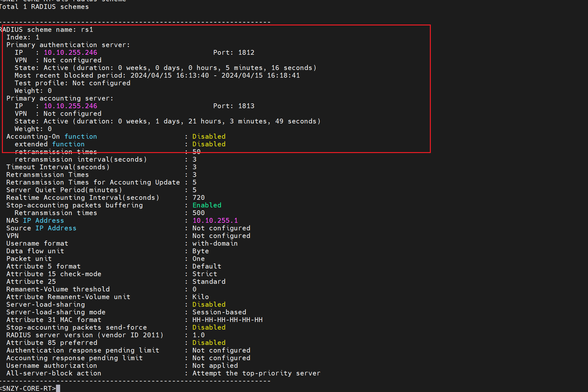
Task: Click the Most recent blocked period line
Action: [157, 75]
